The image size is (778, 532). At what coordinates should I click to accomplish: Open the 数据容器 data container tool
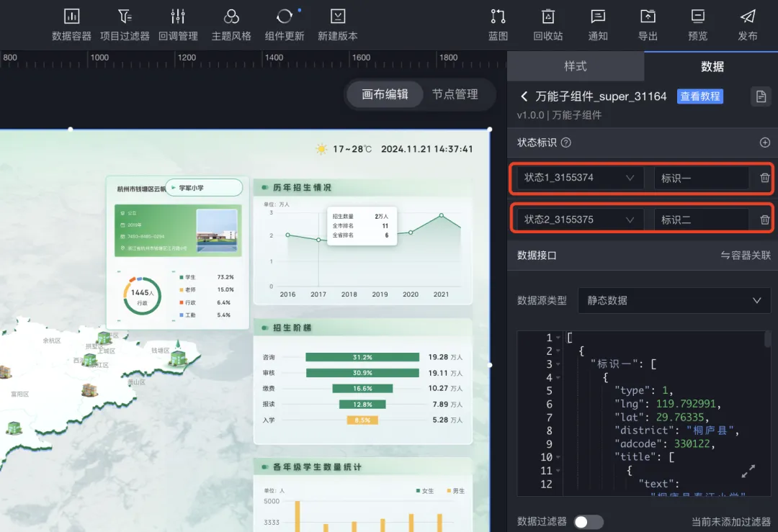click(71, 24)
